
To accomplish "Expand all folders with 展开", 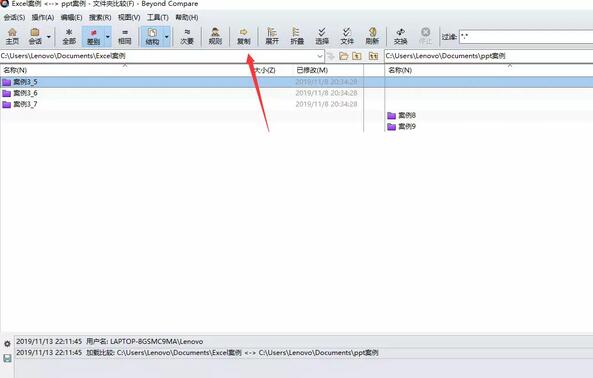I will click(272, 36).
